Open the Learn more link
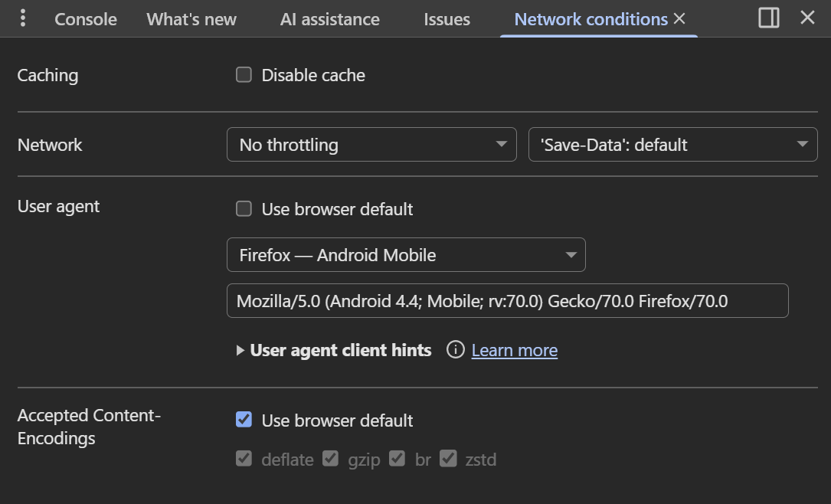The height and width of the screenshot is (504, 831). [514, 350]
